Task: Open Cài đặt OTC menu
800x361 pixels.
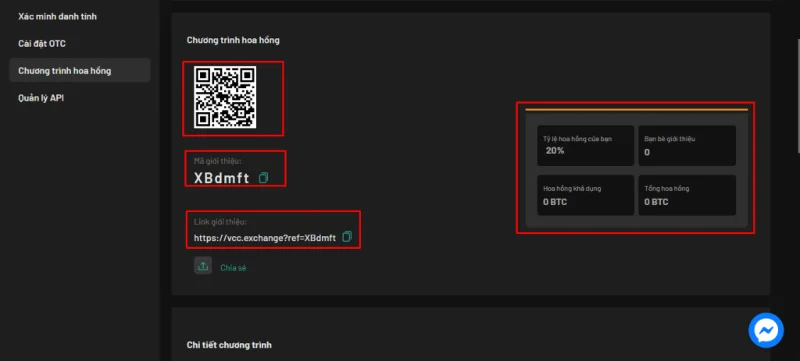Action: (42, 43)
